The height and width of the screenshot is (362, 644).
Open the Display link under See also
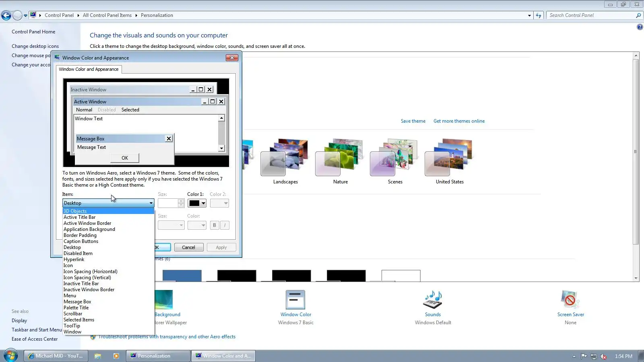tap(19, 321)
